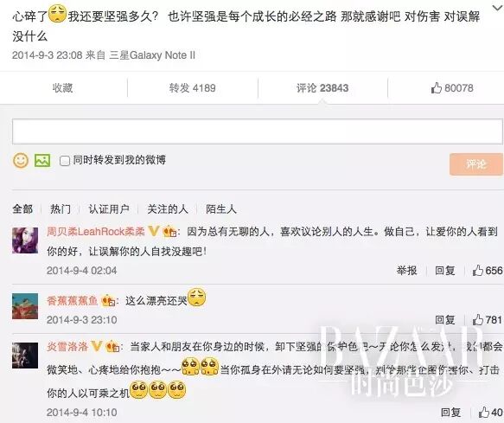Click the verified V badge beside 周贝柔LeahRock柔柔
Screen dimensions: 504x423
click(154, 231)
